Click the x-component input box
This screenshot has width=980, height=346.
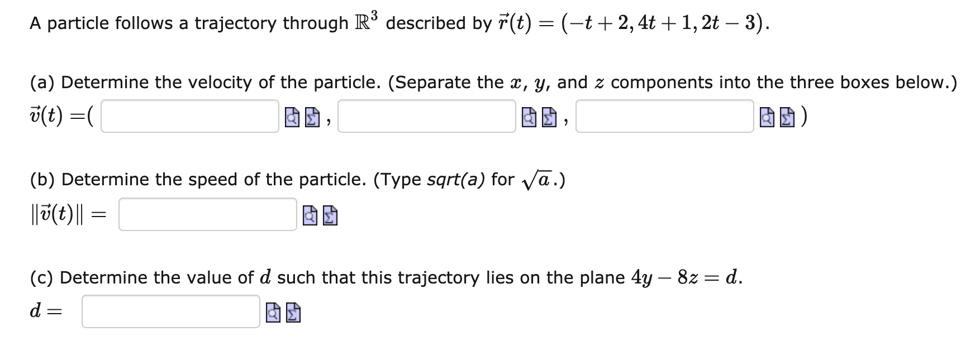pyautogui.click(x=190, y=117)
